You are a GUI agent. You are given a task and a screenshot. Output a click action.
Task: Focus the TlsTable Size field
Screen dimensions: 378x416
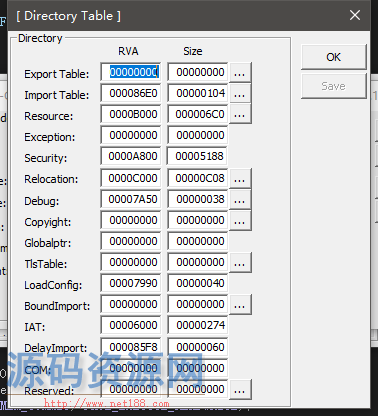coord(197,262)
